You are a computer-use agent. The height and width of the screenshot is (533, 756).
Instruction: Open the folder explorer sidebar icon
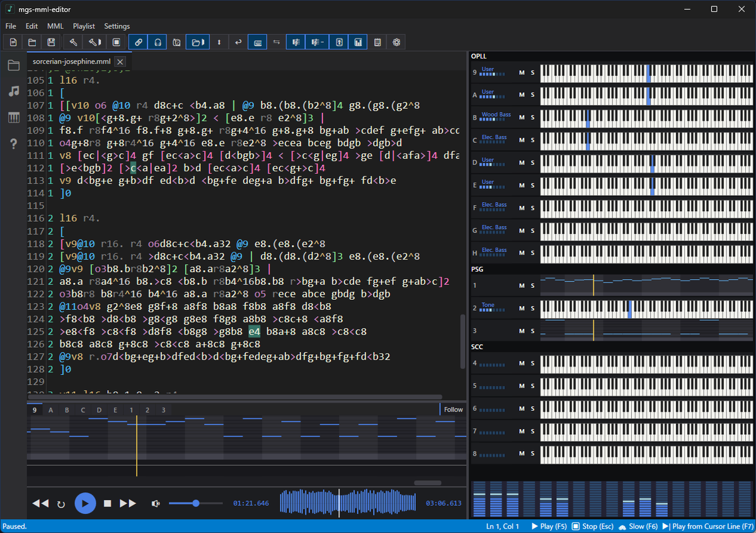(x=13, y=65)
